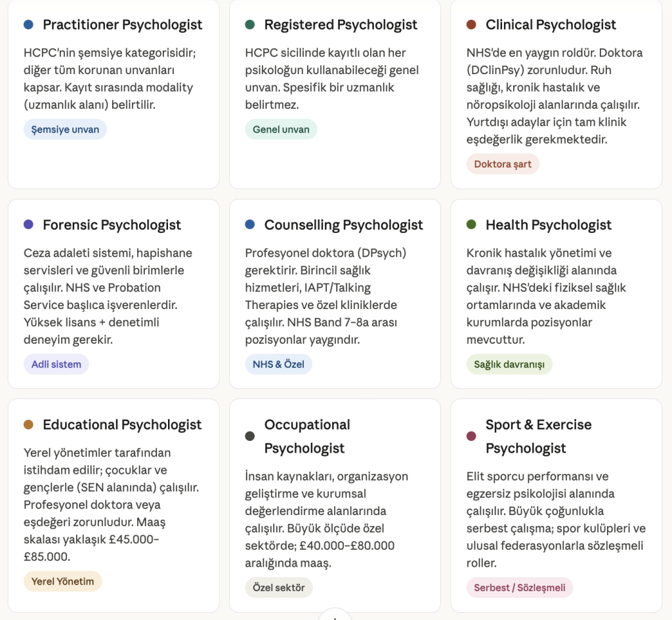
Task: Open the Clinical Psychologist card title
Action: pos(551,25)
